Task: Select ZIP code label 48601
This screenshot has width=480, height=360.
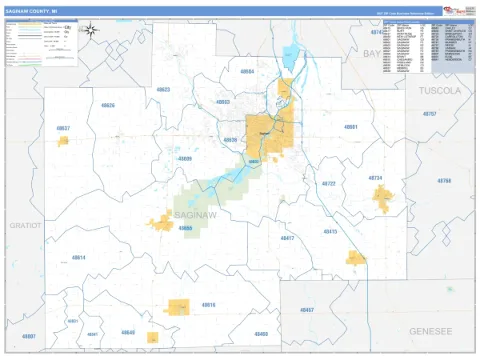Action: pyautogui.click(x=350, y=127)
